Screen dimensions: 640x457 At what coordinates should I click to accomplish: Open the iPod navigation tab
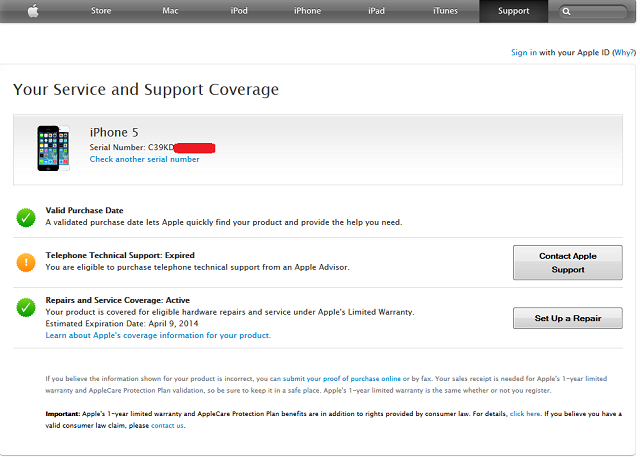click(x=239, y=11)
